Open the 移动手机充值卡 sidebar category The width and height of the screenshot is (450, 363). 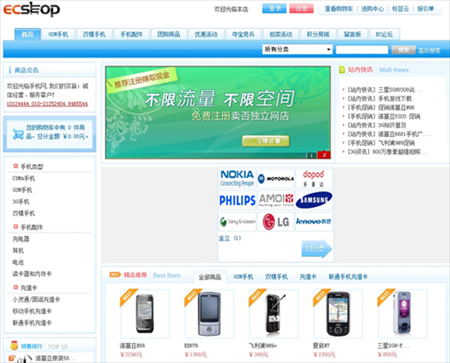tap(32, 311)
